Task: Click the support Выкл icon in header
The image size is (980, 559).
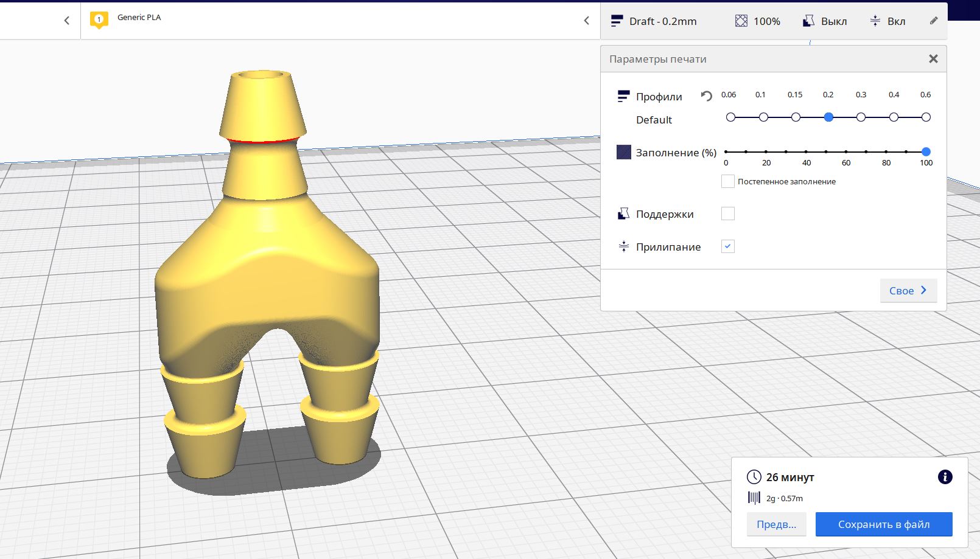Action: click(x=808, y=21)
